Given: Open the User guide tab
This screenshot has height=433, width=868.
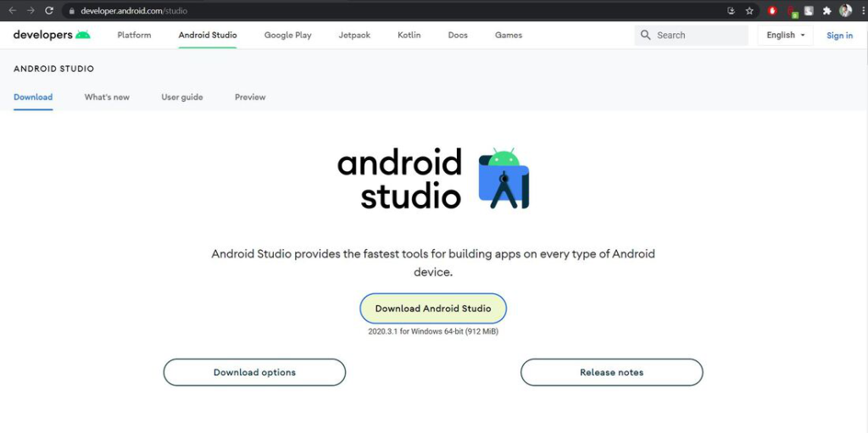Looking at the screenshot, I should pyautogui.click(x=182, y=97).
